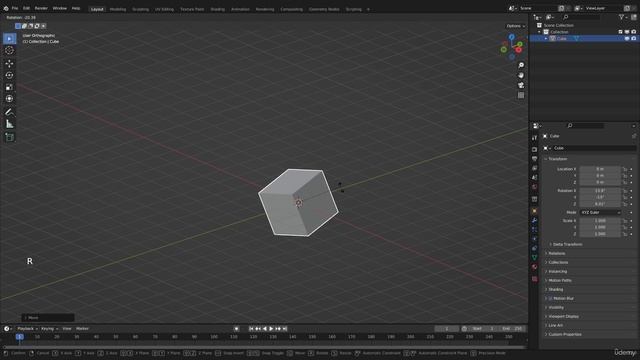The height and width of the screenshot is (360, 640).
Task: Open the viewport Options dropdown
Action: coord(516,26)
